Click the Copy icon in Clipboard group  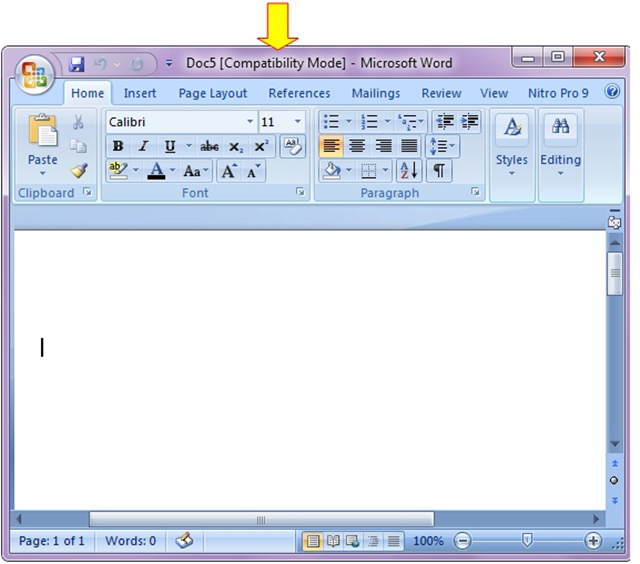click(78, 146)
